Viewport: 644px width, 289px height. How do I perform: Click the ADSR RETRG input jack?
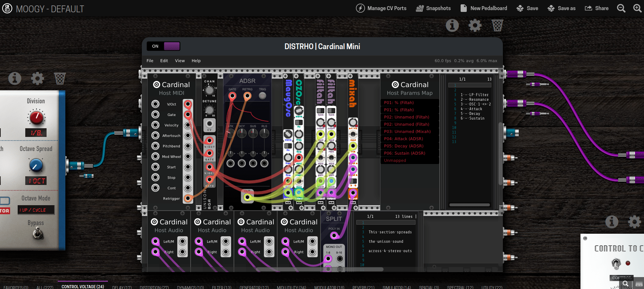click(247, 96)
